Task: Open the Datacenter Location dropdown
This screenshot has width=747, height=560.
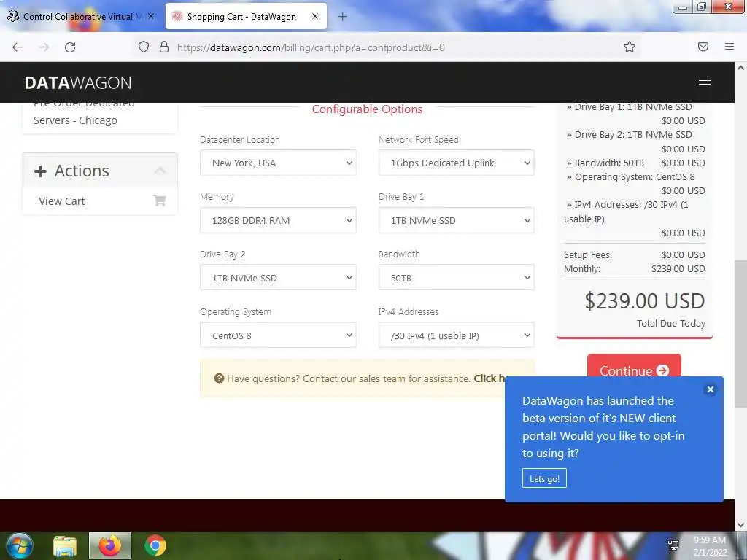Action: tap(278, 163)
